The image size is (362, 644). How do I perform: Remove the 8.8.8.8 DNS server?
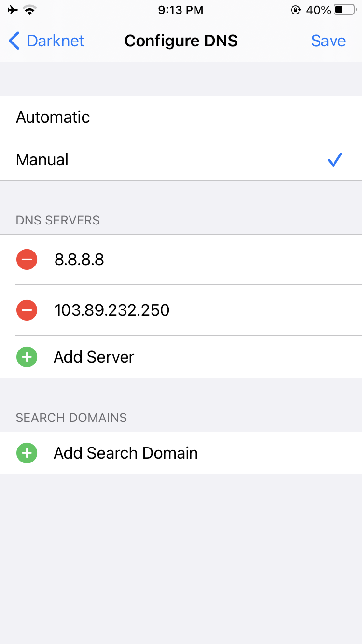[27, 260]
